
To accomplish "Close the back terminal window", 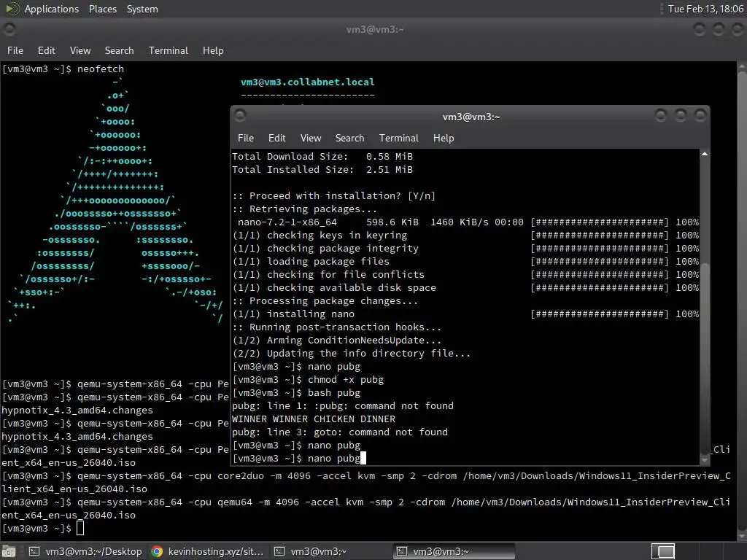I will (x=738, y=29).
